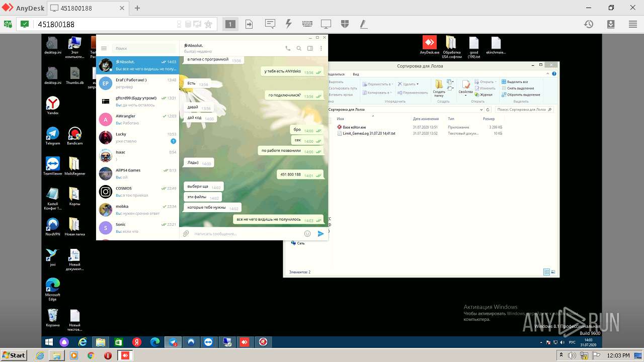Open AnyDesk chat icon in toolbar

coord(270,24)
